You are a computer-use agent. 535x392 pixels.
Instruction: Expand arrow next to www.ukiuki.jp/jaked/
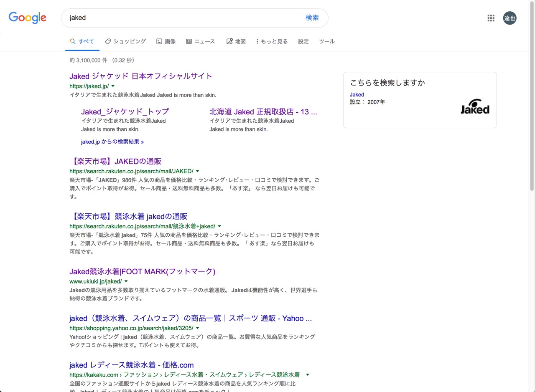pos(126,281)
